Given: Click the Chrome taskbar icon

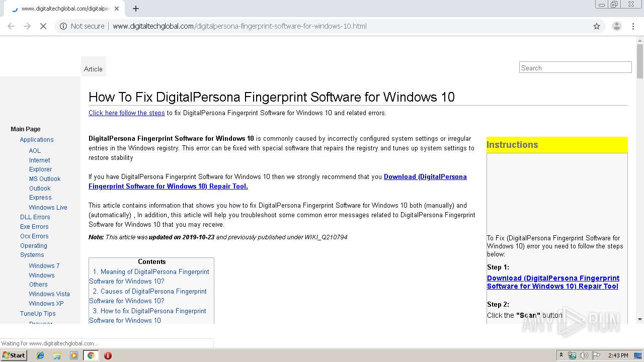Looking at the screenshot, I should click(x=91, y=355).
